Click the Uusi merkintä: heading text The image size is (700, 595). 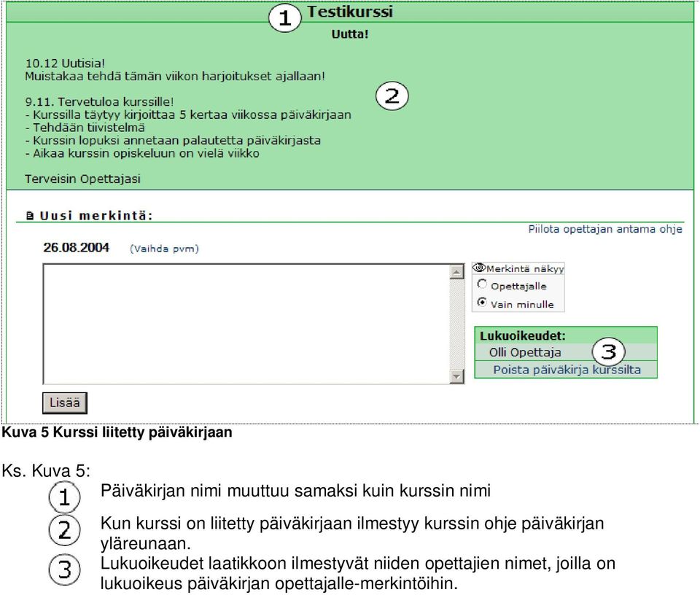tap(96, 216)
